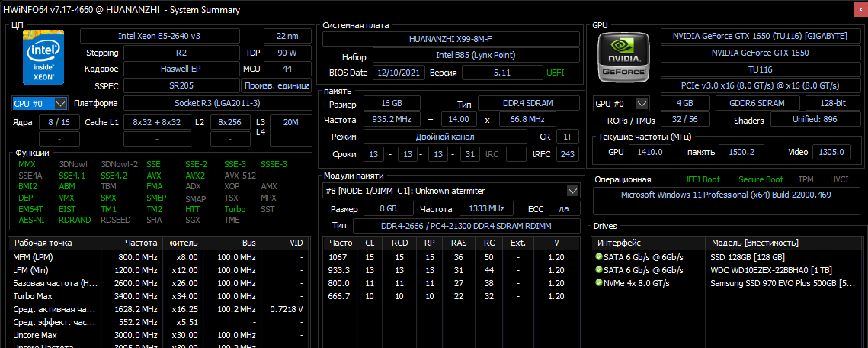This screenshot has width=868, height=348.
Task: Click the Intel B85 (Lynx Point) chipset value
Action: [476, 56]
